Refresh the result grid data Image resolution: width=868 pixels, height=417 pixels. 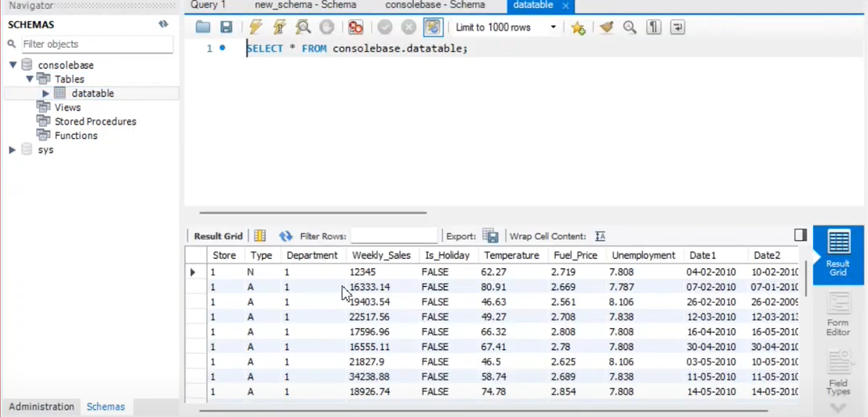tap(286, 236)
